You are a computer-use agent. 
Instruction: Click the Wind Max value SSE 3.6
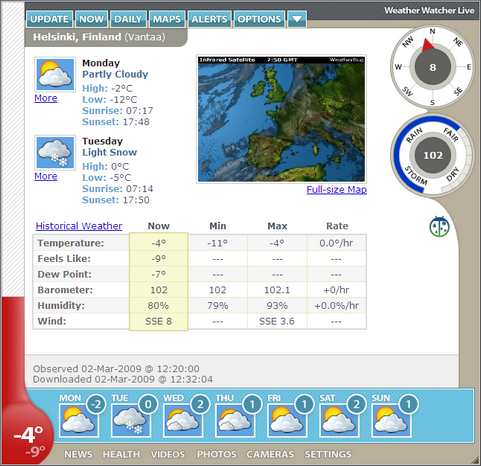277,321
